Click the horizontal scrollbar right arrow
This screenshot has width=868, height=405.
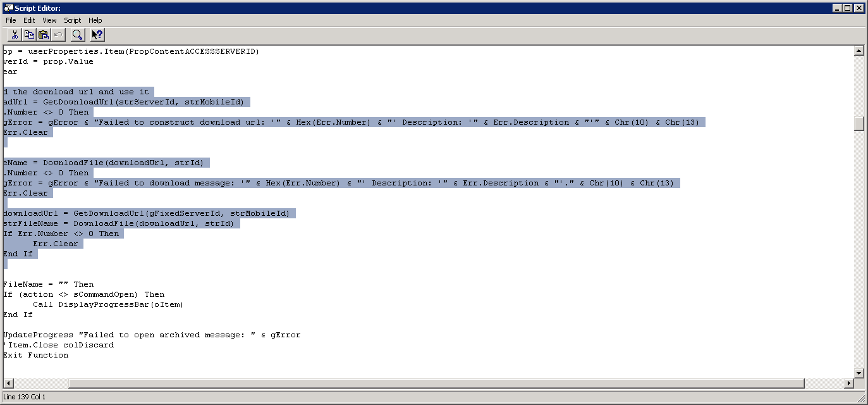848,383
